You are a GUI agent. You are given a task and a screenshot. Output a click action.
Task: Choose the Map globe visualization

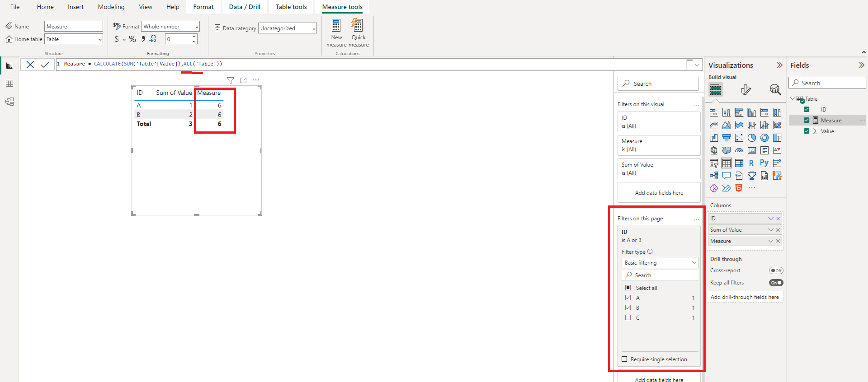coord(714,150)
